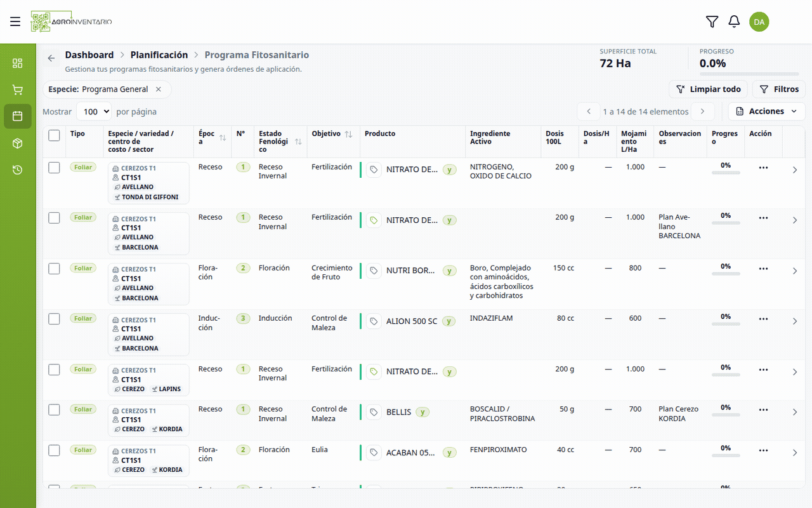
Task: Open the inventory box sidebar icon
Action: click(x=18, y=144)
